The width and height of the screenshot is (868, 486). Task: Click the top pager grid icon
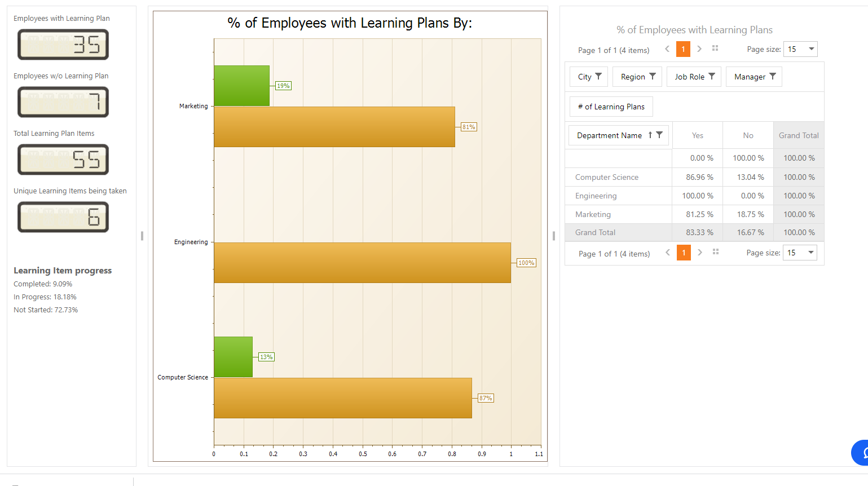point(715,48)
